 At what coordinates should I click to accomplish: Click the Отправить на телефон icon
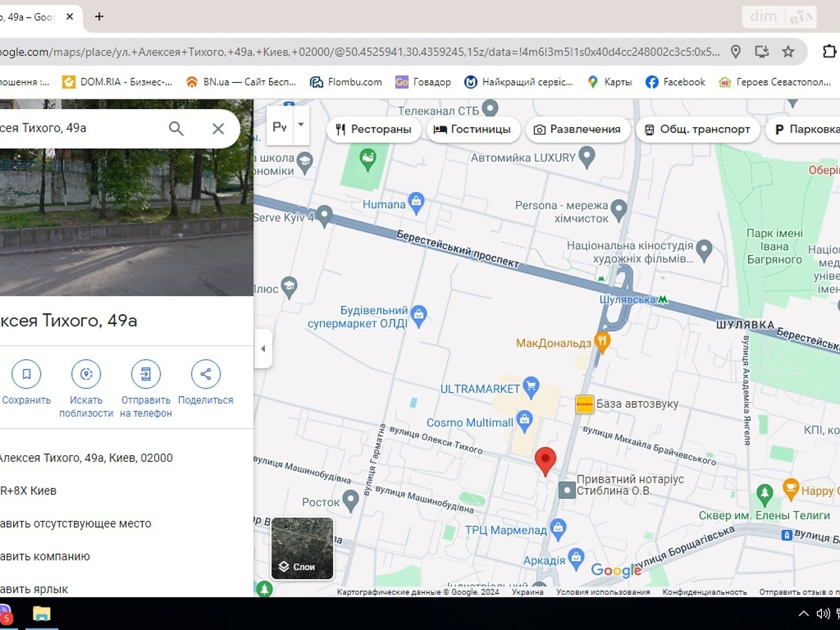click(146, 374)
